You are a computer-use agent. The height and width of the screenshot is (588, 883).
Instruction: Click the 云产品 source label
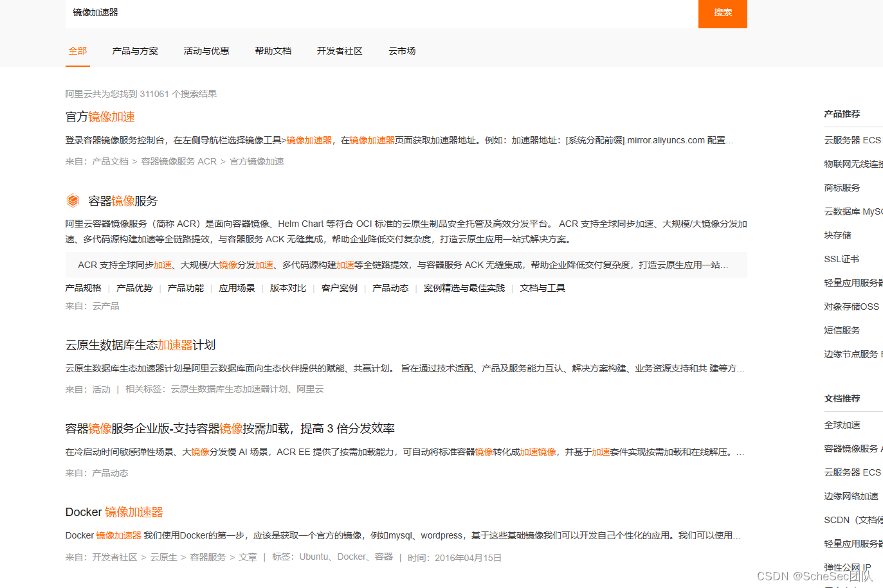(105, 306)
